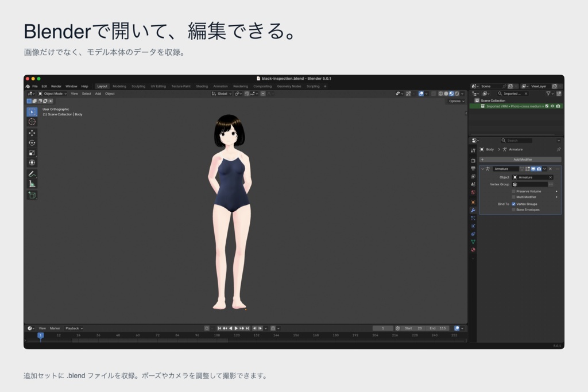This screenshot has height=392, width=588.
Task: Toggle Imported VRM render camera icon
Action: pos(558,106)
